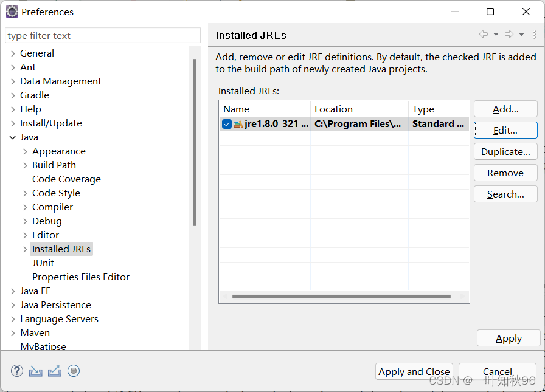Click the Export preferences icon
This screenshot has height=392, width=545.
[54, 371]
